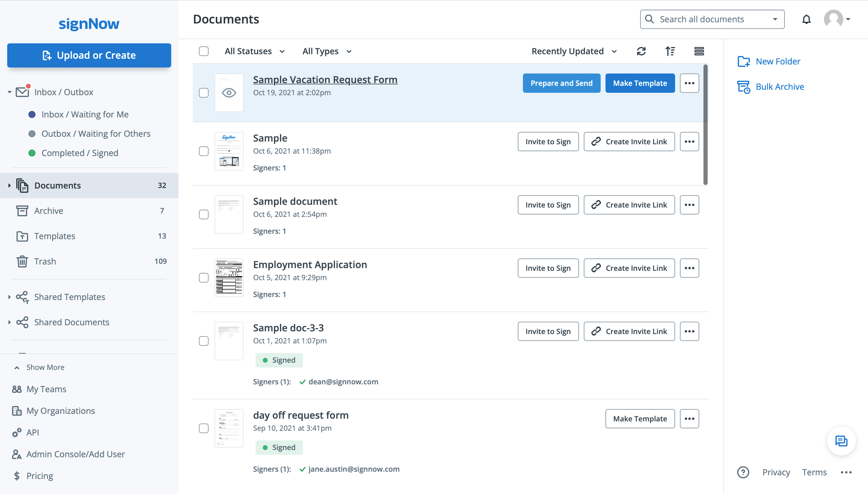Click the refresh documents icon
Image resolution: width=868 pixels, height=494 pixels.
point(641,51)
